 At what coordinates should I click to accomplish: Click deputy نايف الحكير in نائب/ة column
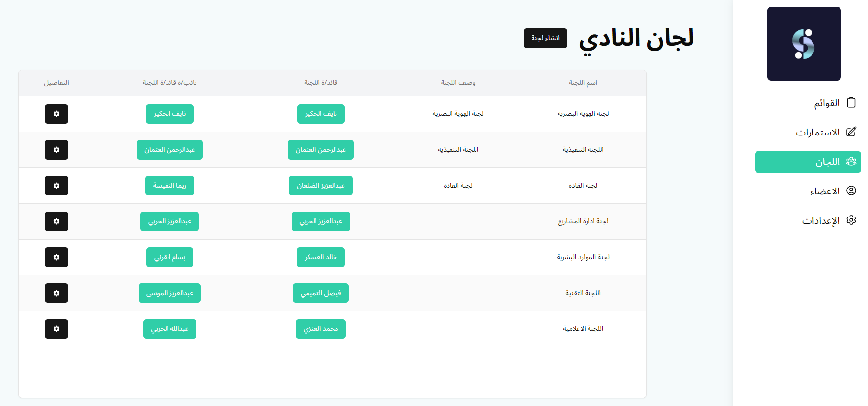point(169,114)
